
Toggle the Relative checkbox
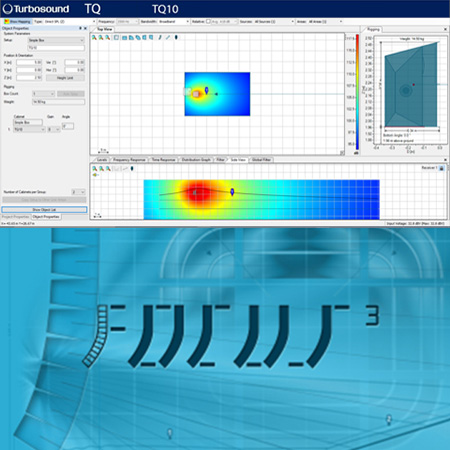(208, 21)
